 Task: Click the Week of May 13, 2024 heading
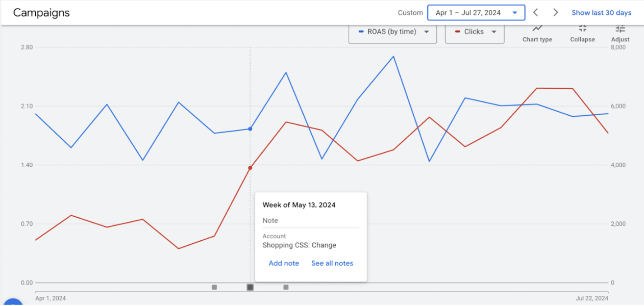(299, 205)
